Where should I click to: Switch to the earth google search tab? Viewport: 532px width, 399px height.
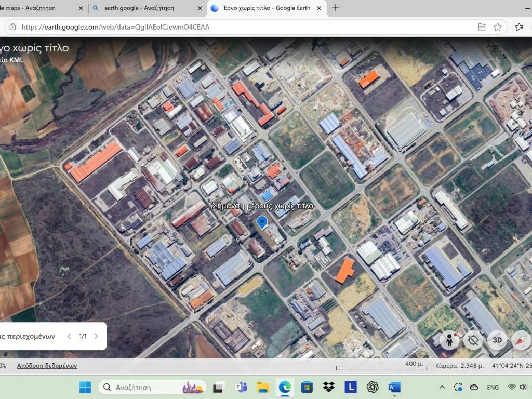pos(139,8)
